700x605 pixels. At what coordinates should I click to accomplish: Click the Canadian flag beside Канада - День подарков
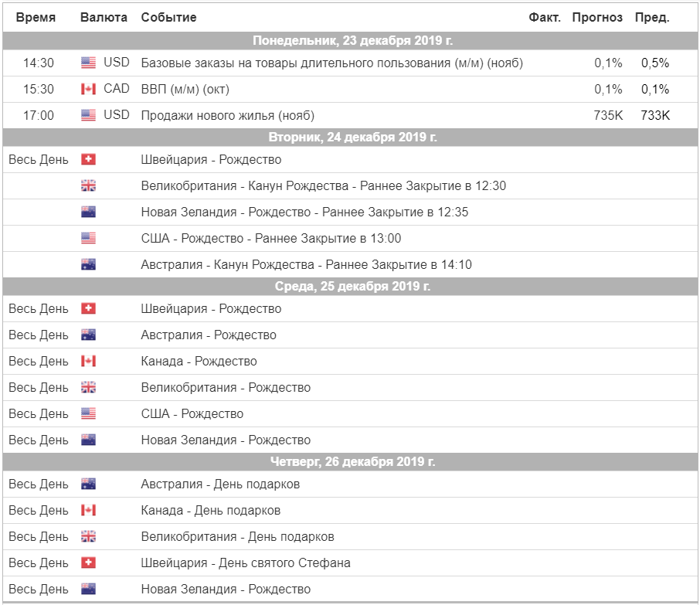[88, 510]
